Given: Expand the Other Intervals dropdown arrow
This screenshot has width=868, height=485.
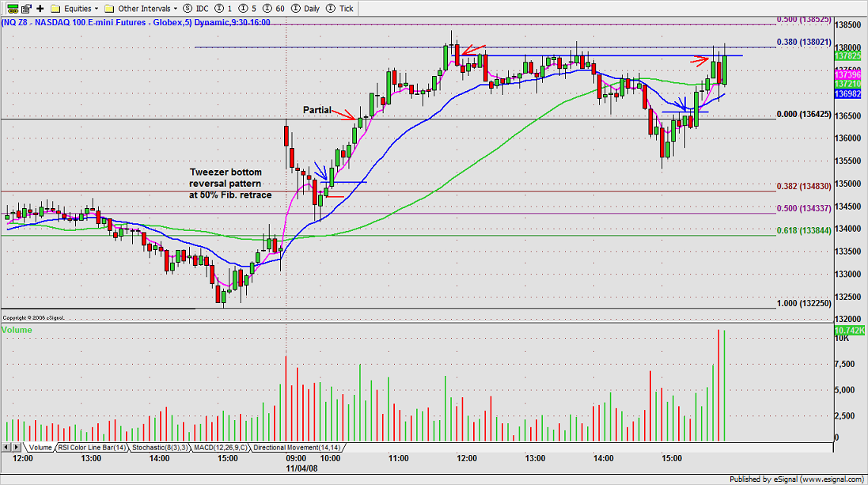Looking at the screenshot, I should [x=176, y=9].
